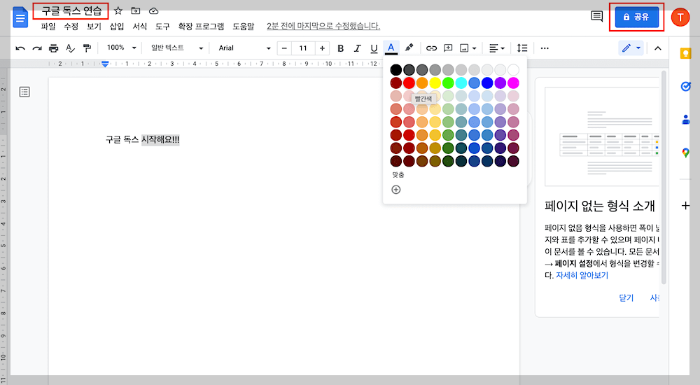Viewport: 700px width, 385px height.
Task: Select the paint format tool
Action: [x=87, y=48]
